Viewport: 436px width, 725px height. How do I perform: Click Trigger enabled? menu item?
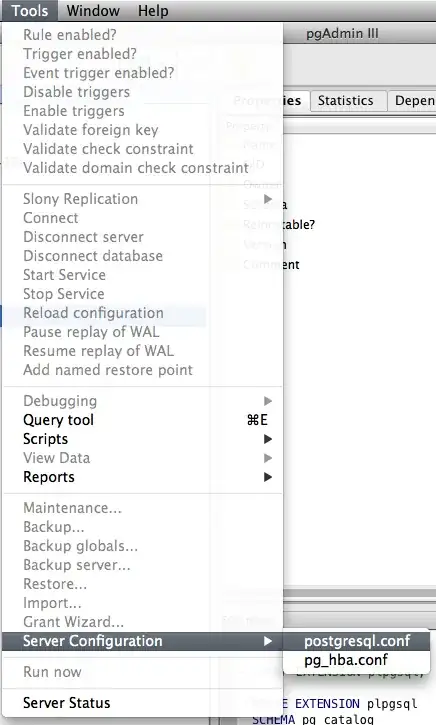pos(142,54)
